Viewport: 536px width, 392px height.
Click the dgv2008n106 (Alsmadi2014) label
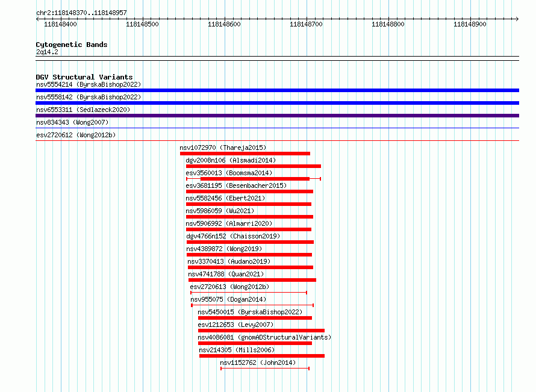pos(231,160)
